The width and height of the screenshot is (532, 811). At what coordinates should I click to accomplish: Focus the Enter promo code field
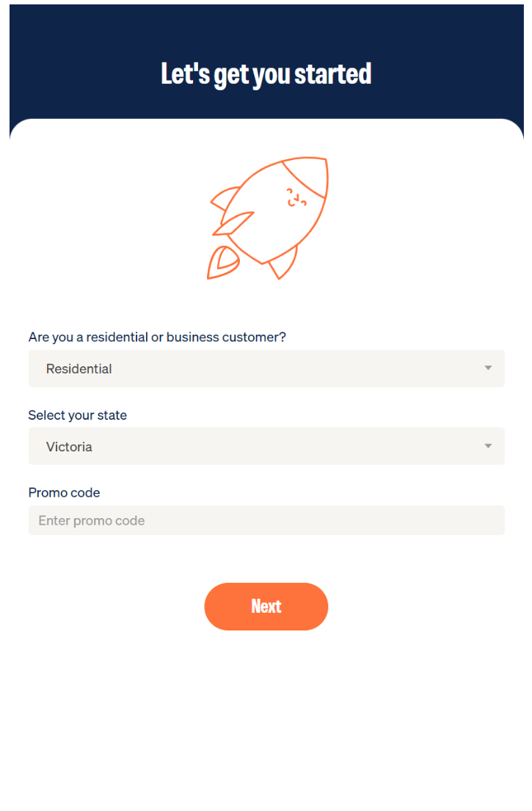tap(266, 520)
